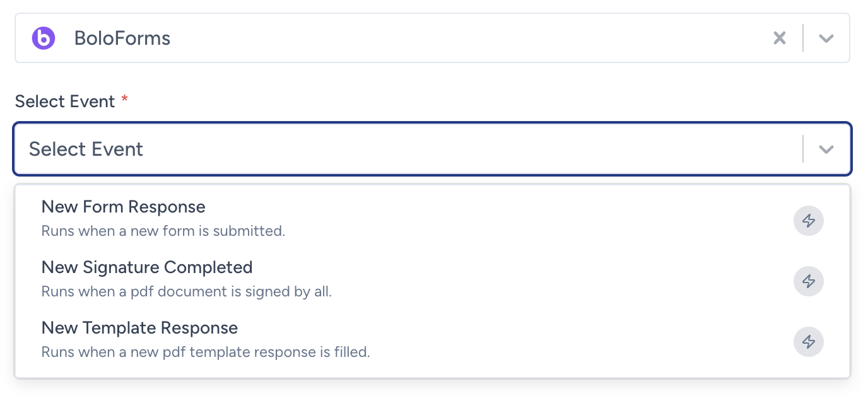The width and height of the screenshot is (868, 396).
Task: Choose the New Template Response event
Action: coord(432,339)
